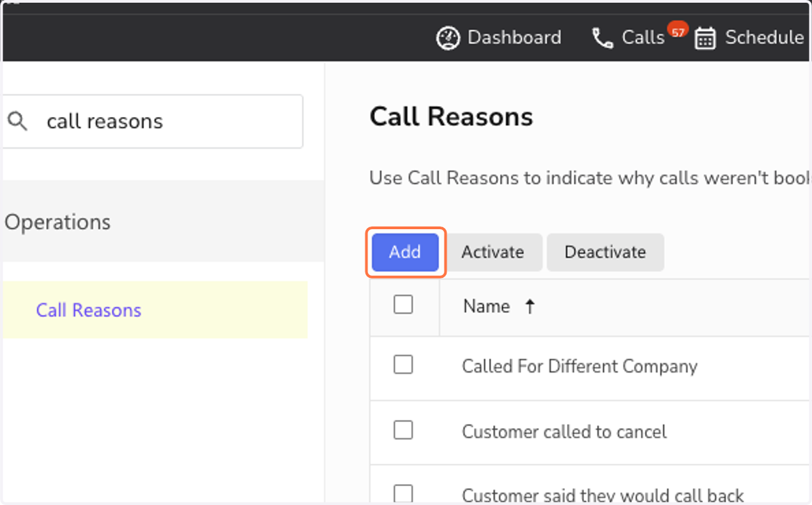Check the Called For Different Company row
Viewport: 812px width, 505px height.
click(403, 365)
